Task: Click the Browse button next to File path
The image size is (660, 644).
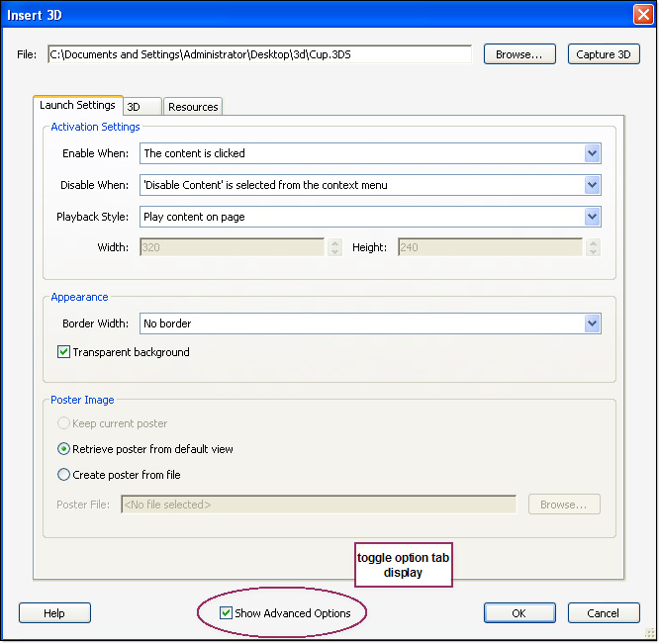Action: 519,54
